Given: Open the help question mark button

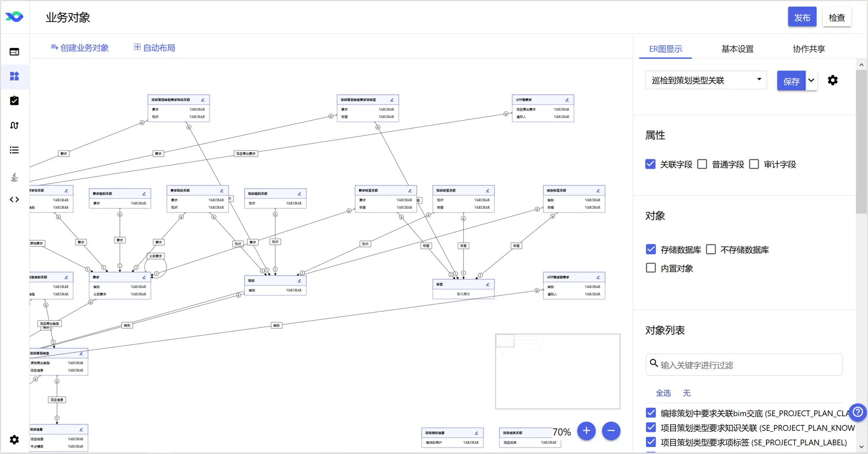Looking at the screenshot, I should (x=858, y=412).
